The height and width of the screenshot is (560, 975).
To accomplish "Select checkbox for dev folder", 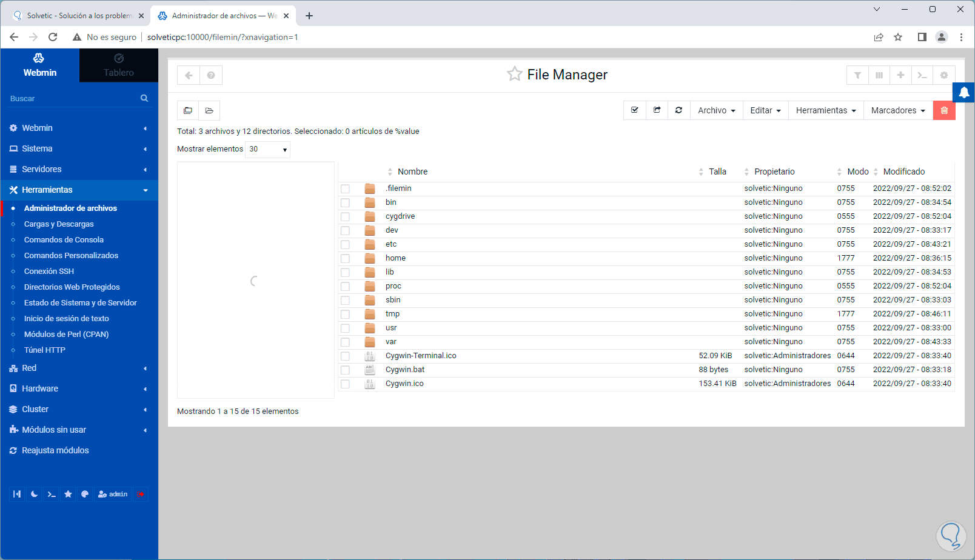I will tap(345, 231).
